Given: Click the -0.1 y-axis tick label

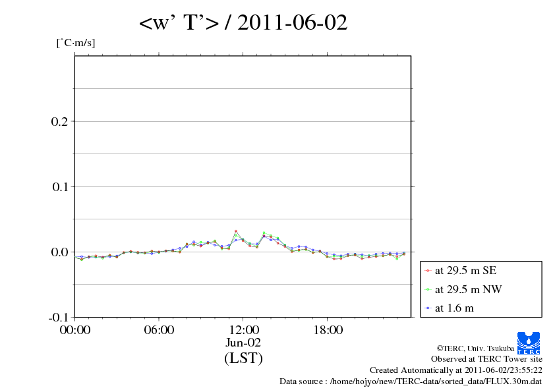Looking at the screenshot, I should pyautogui.click(x=58, y=317).
